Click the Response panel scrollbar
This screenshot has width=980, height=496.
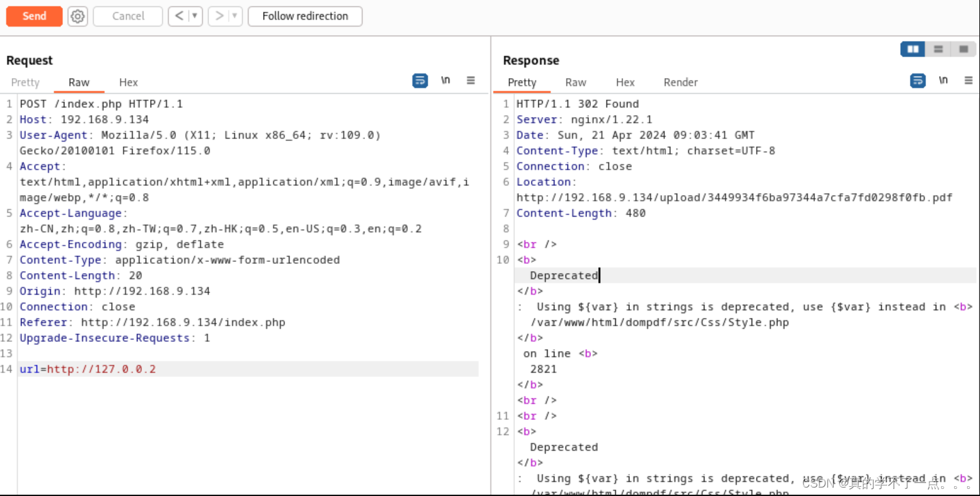[977, 260]
